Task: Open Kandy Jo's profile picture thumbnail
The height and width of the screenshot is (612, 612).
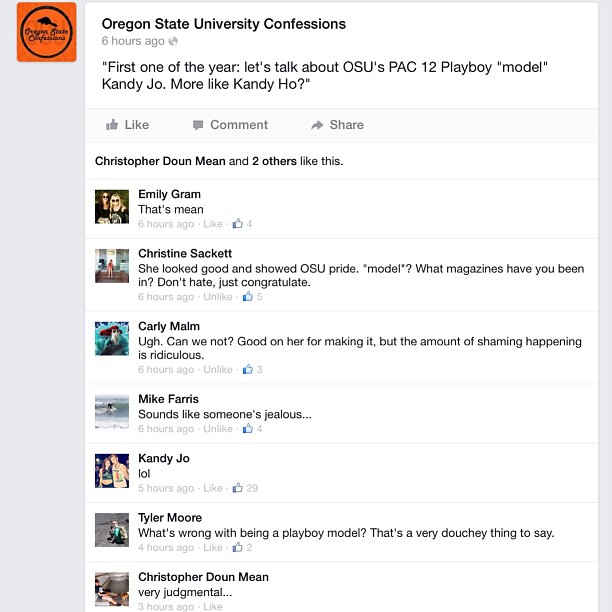Action: [112, 470]
